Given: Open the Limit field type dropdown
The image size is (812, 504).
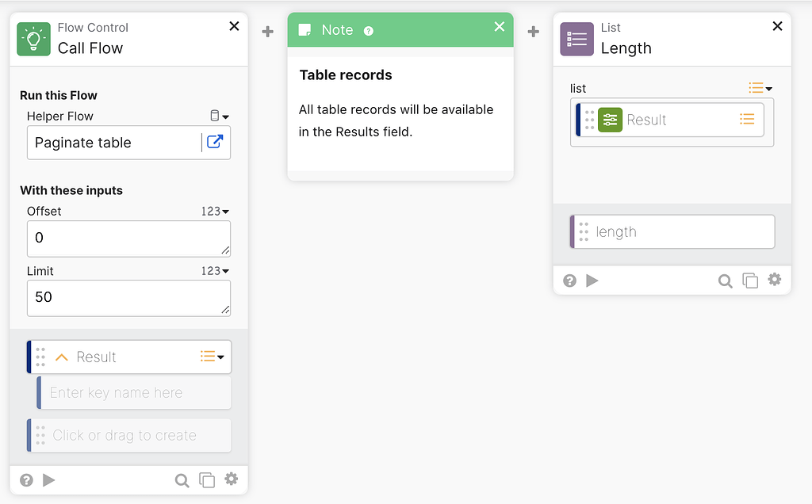Looking at the screenshot, I should point(215,271).
